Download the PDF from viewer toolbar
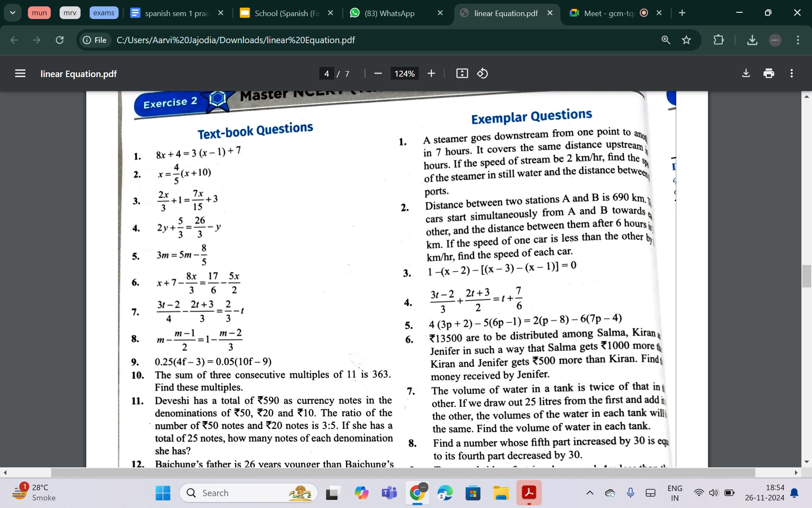The width and height of the screenshot is (812, 508). [x=746, y=74]
